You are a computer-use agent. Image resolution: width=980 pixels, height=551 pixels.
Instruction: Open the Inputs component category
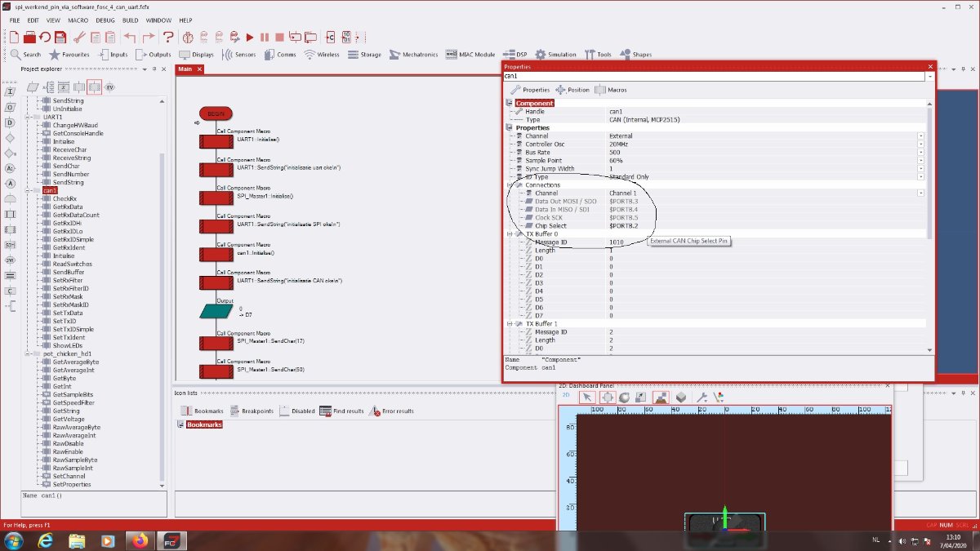click(113, 55)
